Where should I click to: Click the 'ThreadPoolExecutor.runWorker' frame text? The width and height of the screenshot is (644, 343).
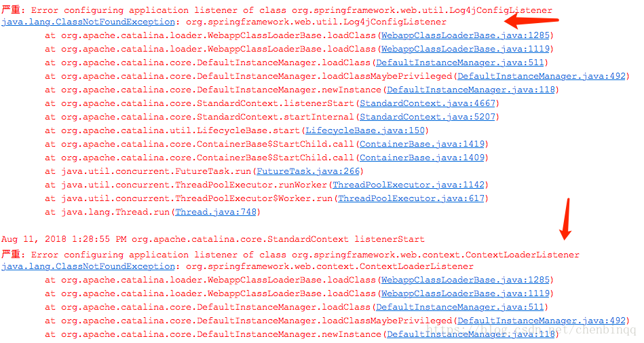251,185
